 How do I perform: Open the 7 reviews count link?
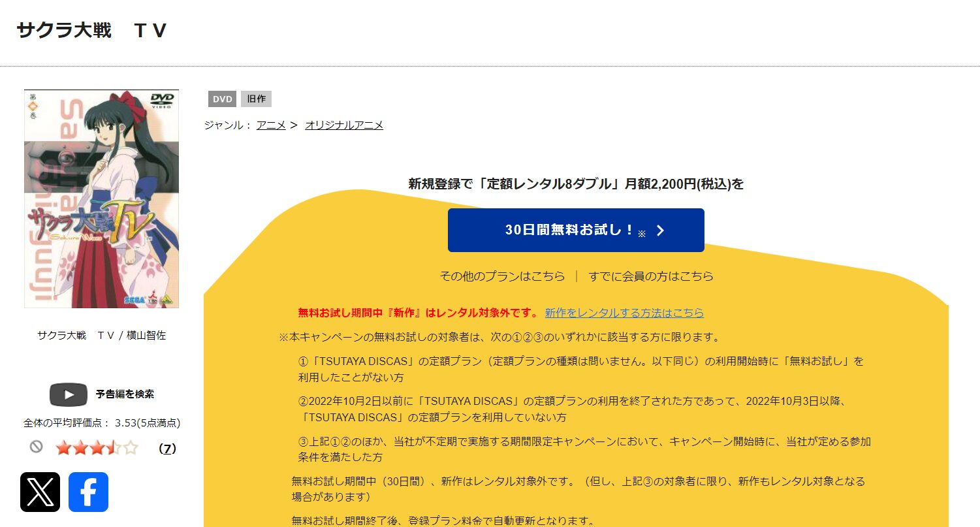167,449
